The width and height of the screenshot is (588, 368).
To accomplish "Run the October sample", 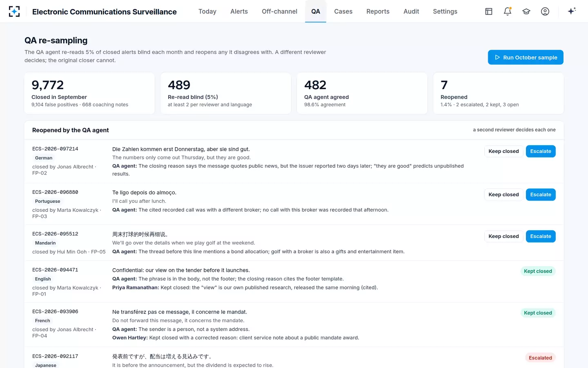I will pos(526,57).
